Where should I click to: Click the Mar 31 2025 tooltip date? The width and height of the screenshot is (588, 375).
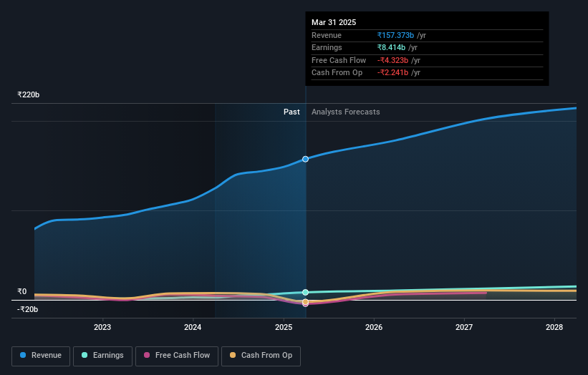point(334,22)
